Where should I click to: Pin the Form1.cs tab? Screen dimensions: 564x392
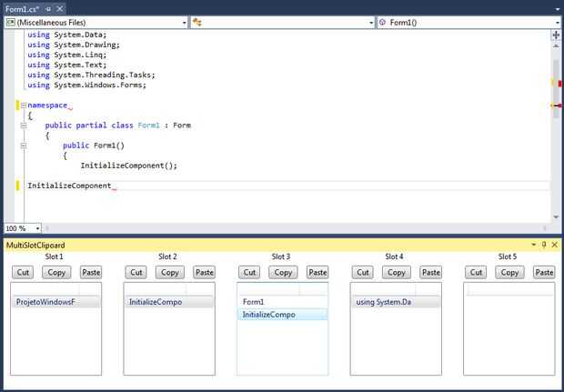48,9
